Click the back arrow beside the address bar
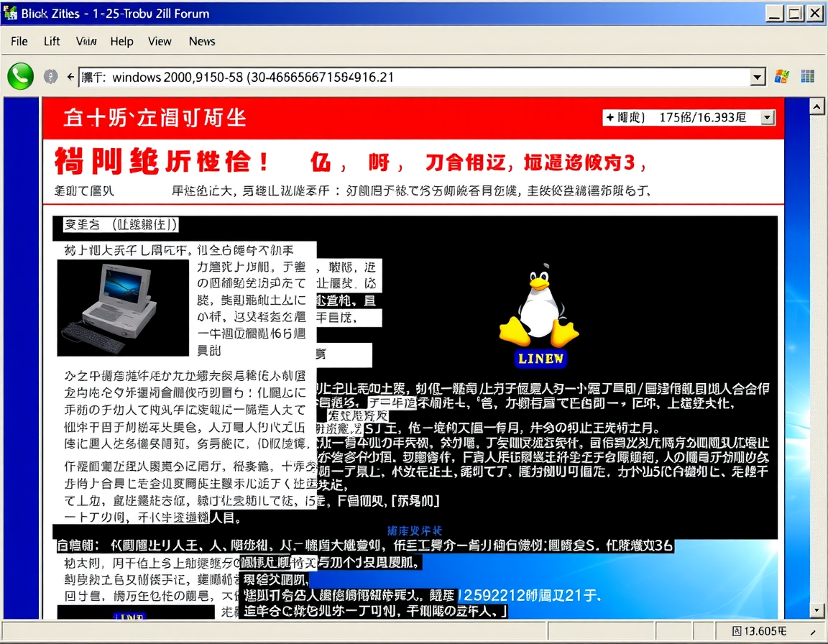 point(70,77)
